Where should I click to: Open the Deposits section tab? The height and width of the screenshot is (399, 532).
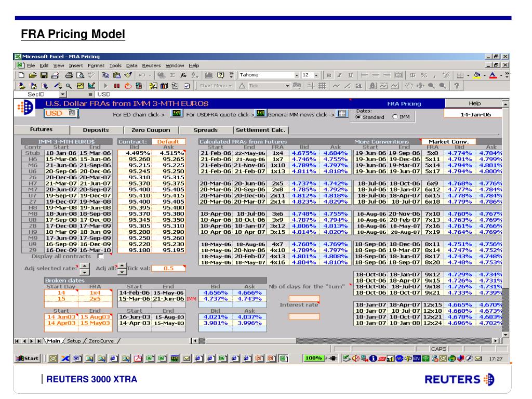[x=96, y=130]
